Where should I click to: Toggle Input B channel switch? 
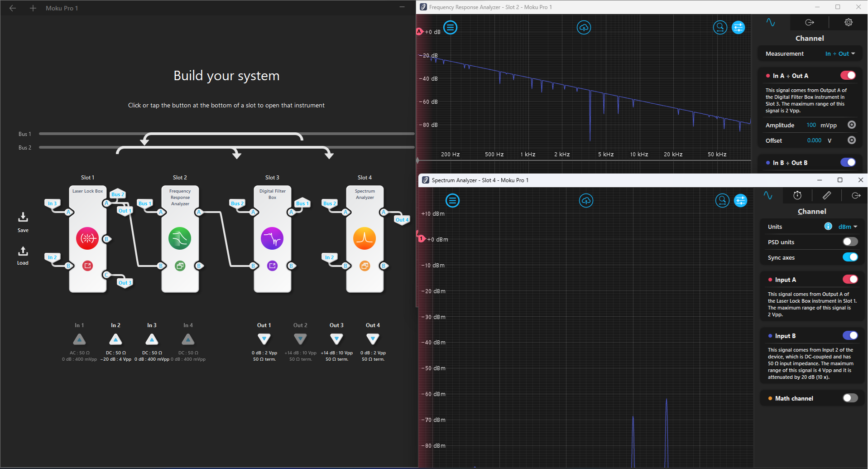coord(850,335)
